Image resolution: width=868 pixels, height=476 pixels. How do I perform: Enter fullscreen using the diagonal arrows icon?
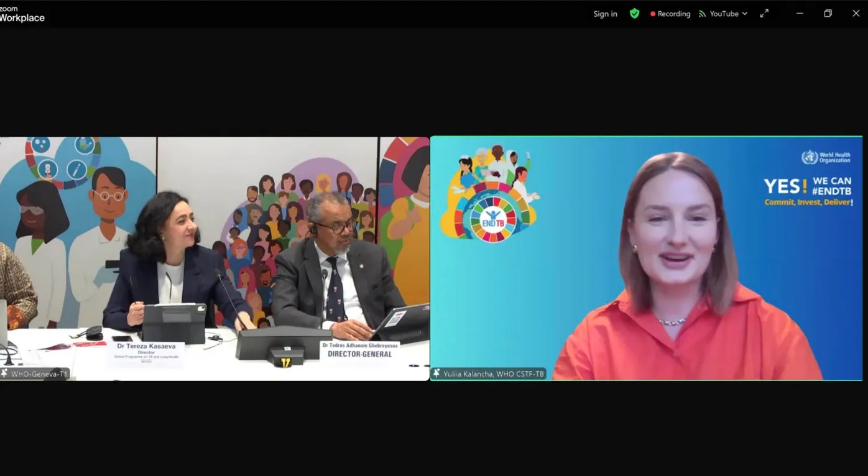pos(764,13)
